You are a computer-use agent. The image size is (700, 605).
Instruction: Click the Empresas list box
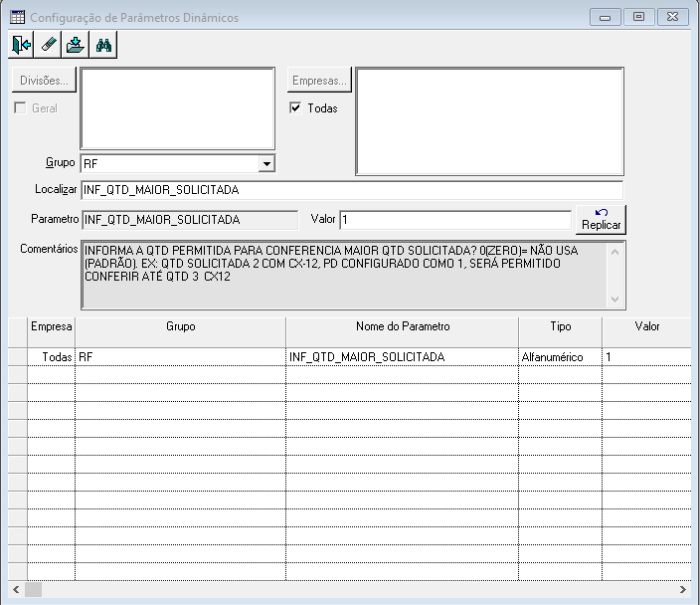[490, 121]
